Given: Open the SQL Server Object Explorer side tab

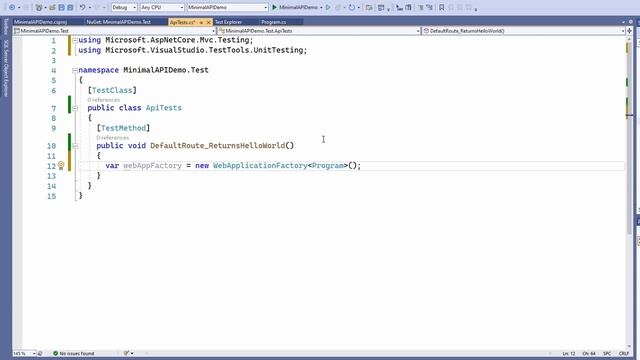Looking at the screenshot, I should (6, 69).
